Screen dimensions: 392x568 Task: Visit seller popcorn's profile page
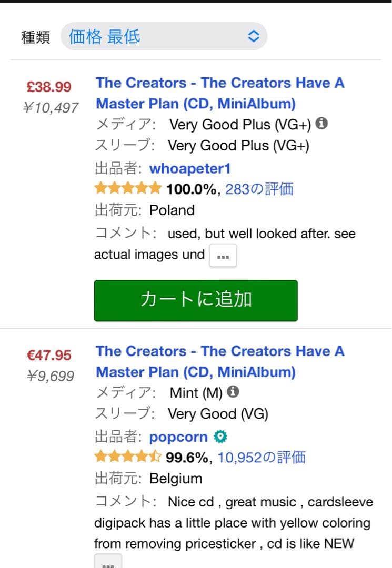click(x=178, y=437)
